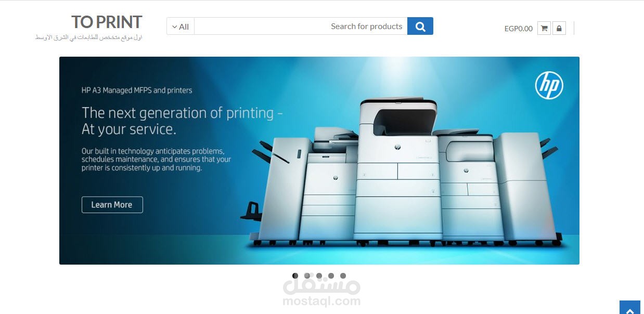Select the fourth slider dot

click(x=331, y=276)
